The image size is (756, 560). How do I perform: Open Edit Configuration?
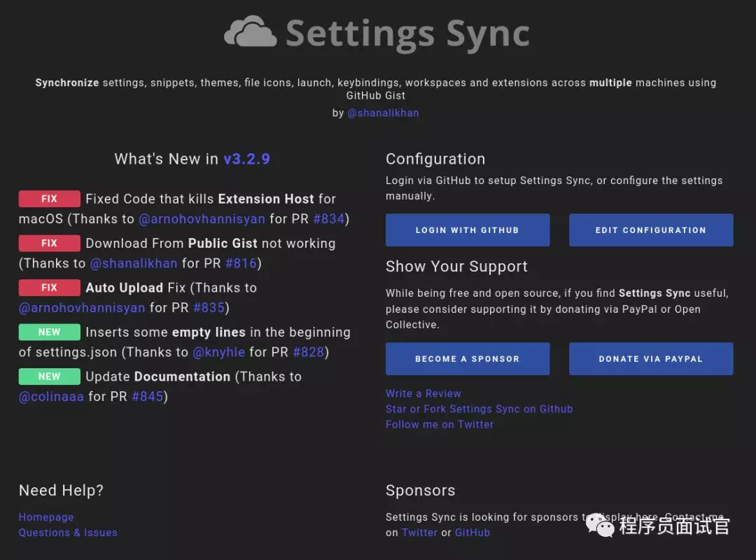click(x=650, y=230)
